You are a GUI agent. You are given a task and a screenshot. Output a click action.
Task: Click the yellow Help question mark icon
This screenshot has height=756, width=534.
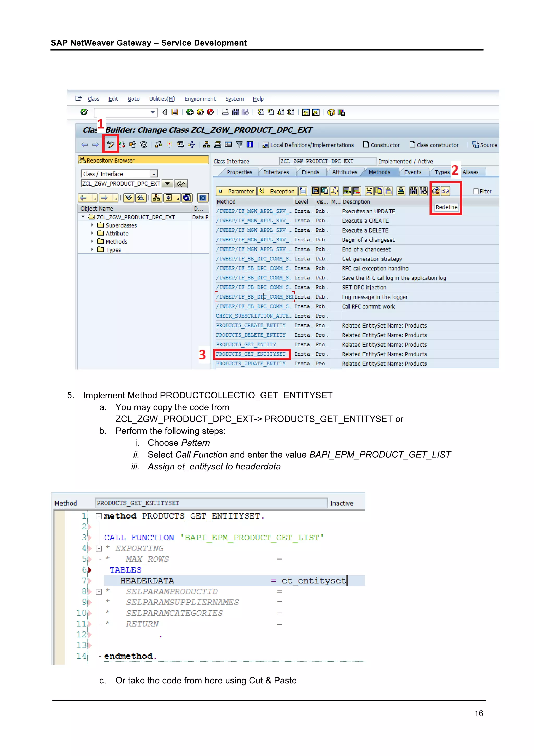point(331,112)
